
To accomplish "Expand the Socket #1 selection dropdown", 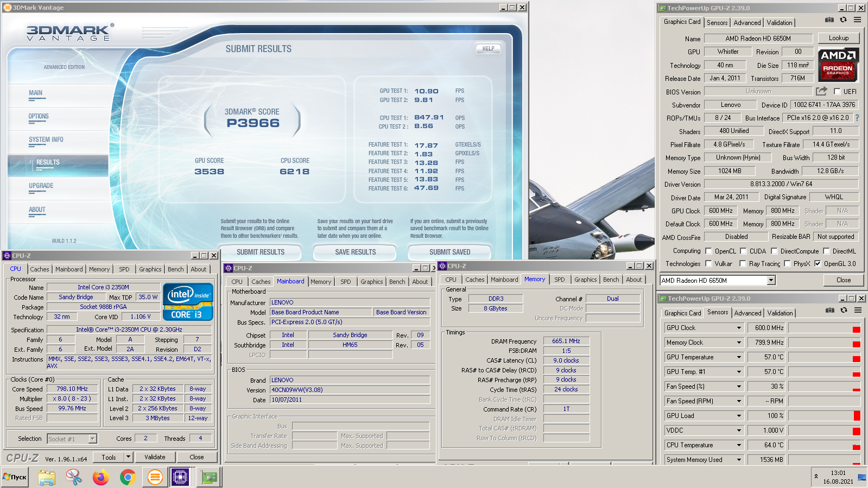I will pos(93,439).
